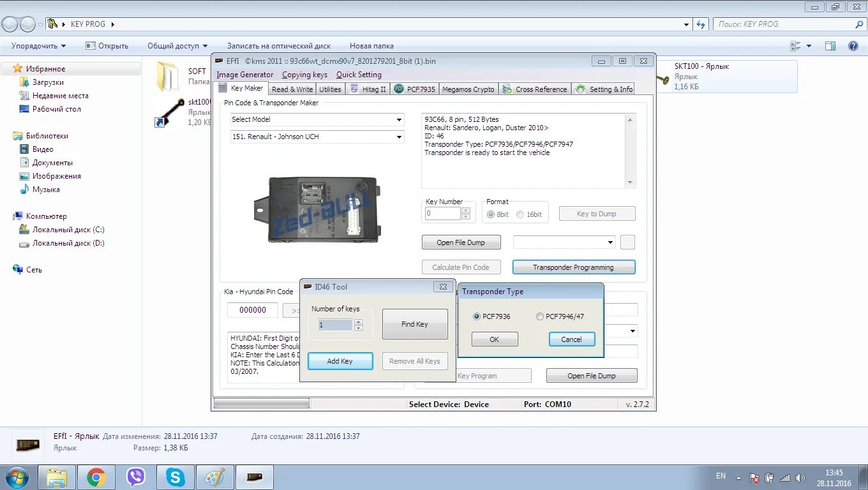Select Загрузки in the sidebar

coord(48,82)
